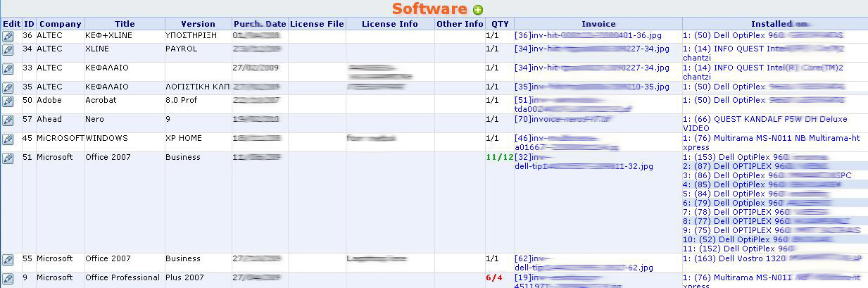Open invoice [62] Dell link
868x288 pixels.
pyautogui.click(x=584, y=263)
